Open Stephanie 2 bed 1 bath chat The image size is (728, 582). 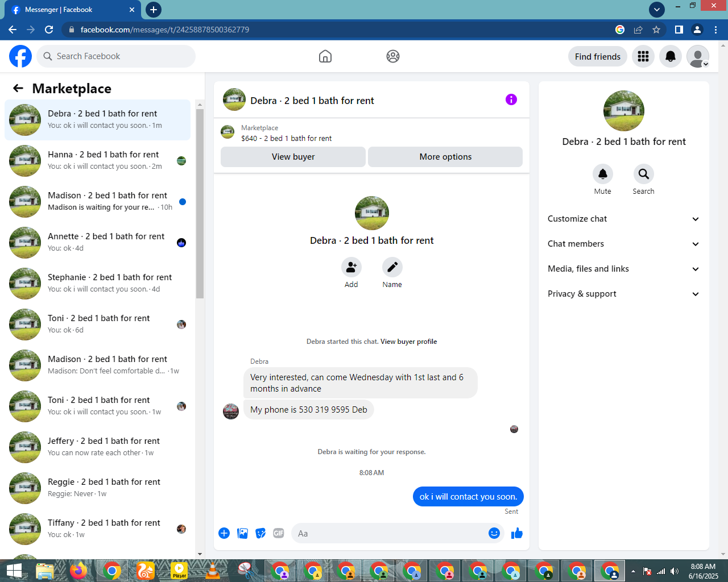pyautogui.click(x=97, y=284)
